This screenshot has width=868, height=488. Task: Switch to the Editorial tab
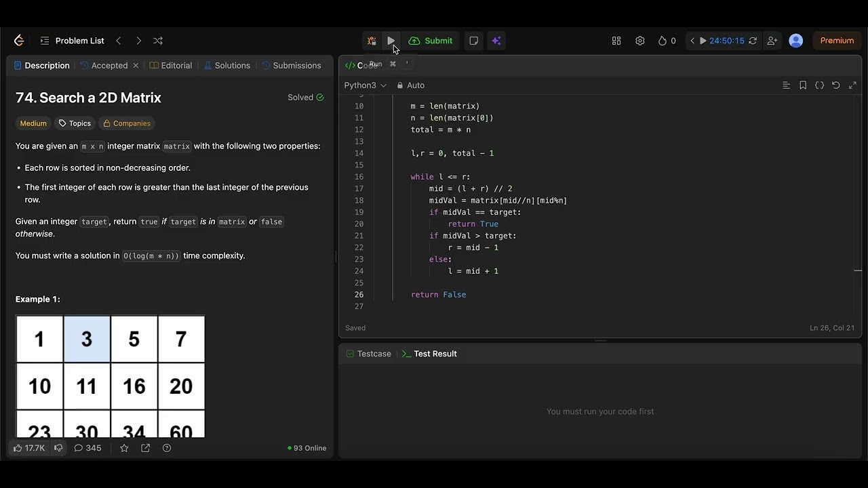tap(171, 66)
